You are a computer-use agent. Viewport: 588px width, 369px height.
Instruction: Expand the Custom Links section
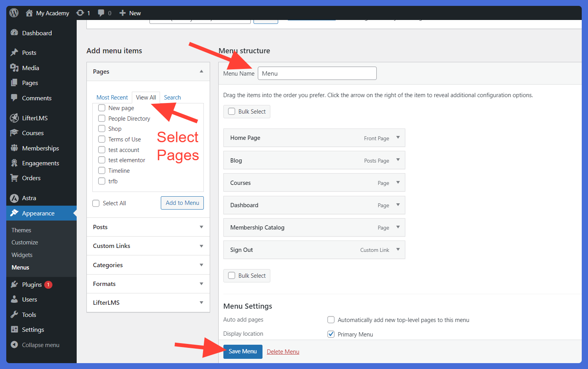pos(201,246)
